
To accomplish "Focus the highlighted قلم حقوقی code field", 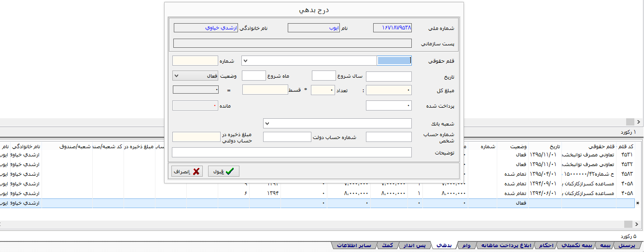I will coord(394,61).
